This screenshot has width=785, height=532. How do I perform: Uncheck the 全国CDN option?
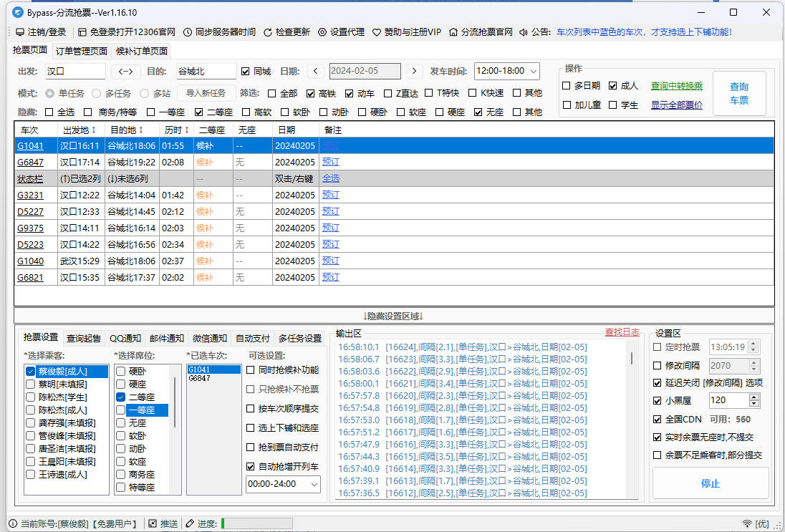pos(658,420)
